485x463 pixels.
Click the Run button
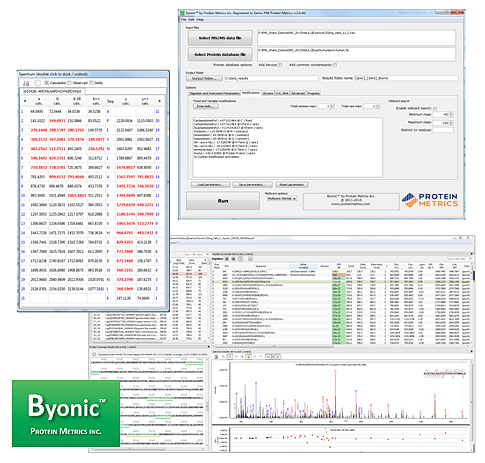point(223,201)
